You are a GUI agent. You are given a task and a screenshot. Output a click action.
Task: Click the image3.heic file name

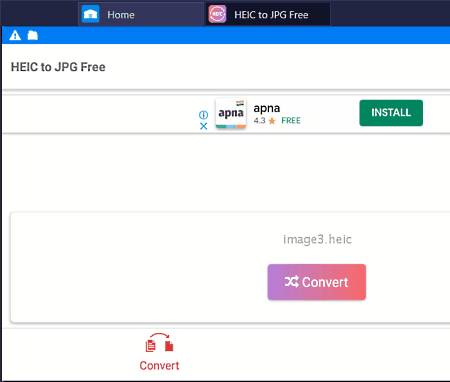(317, 239)
